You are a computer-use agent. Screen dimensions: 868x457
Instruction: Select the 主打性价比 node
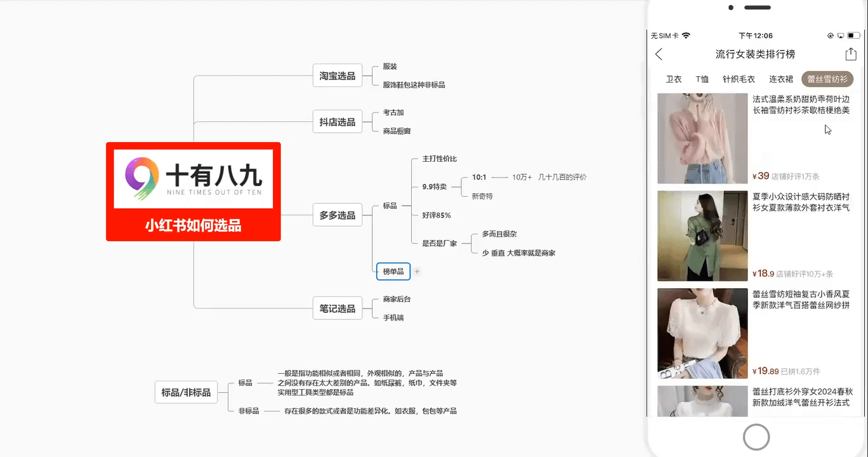(x=440, y=159)
